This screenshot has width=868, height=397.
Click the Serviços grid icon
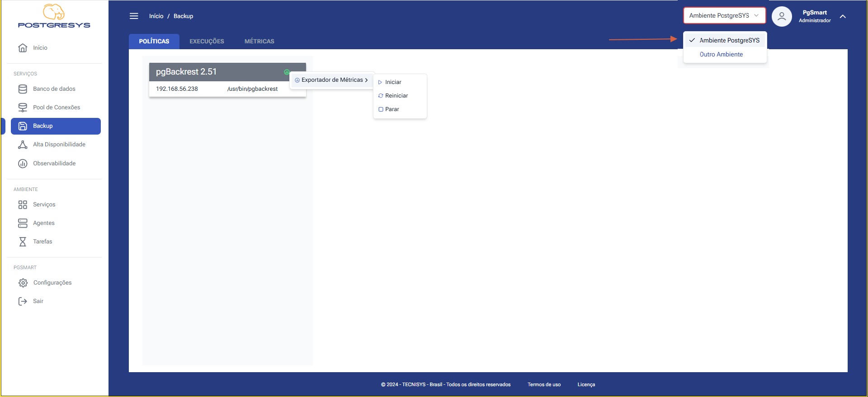click(x=23, y=205)
